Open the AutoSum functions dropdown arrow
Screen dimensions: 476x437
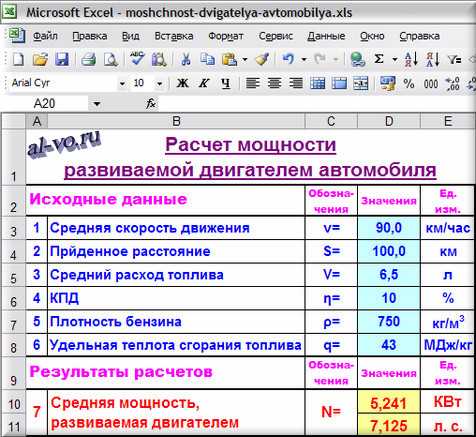(x=395, y=60)
